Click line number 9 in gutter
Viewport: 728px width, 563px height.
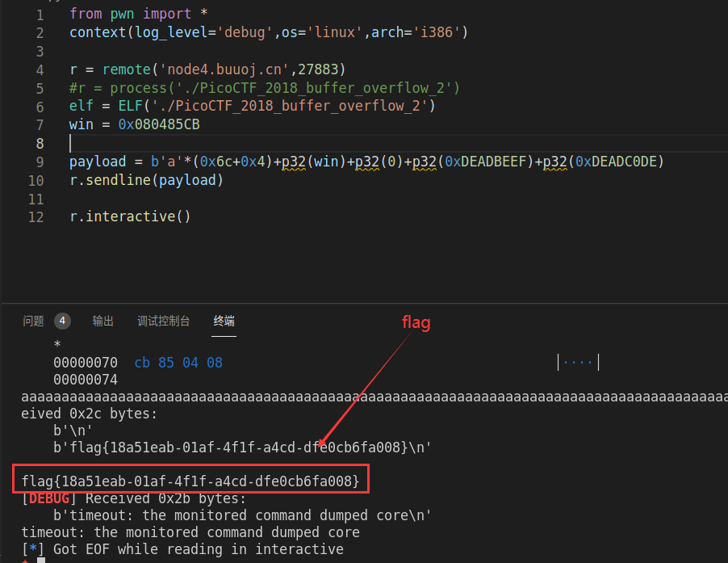(40, 162)
